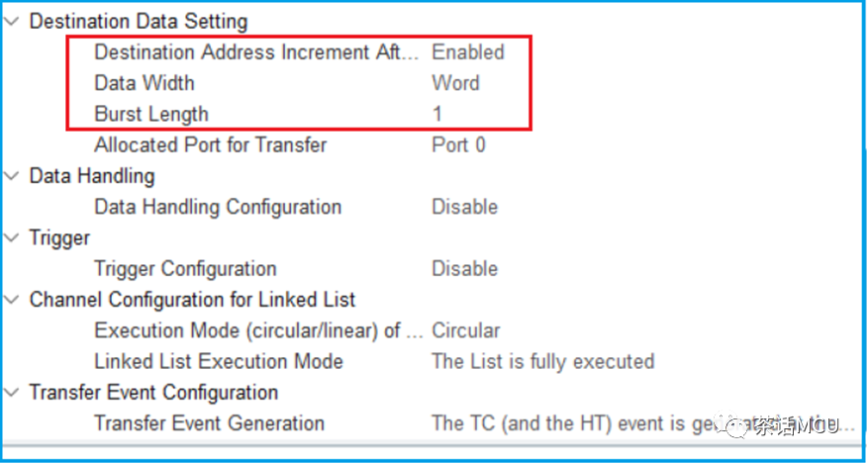Viewport: 868px width, 464px height.
Task: Select Destination Address Increment row label
Action: 257,52
